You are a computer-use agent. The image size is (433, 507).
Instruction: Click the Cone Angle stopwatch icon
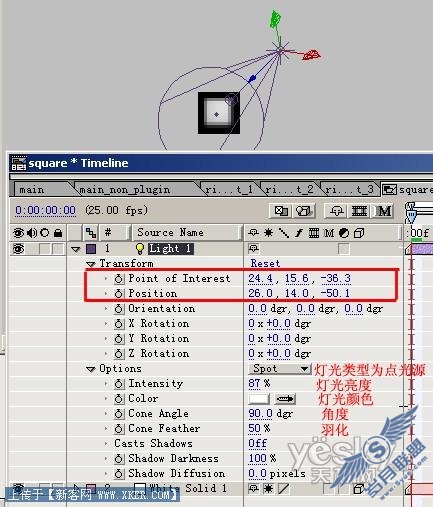(118, 414)
